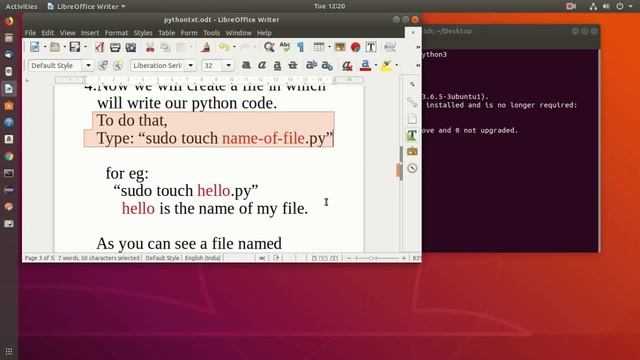Screen dimensions: 640x360
Task: Open sidebar Page deck icon
Action: (x=412, y=118)
